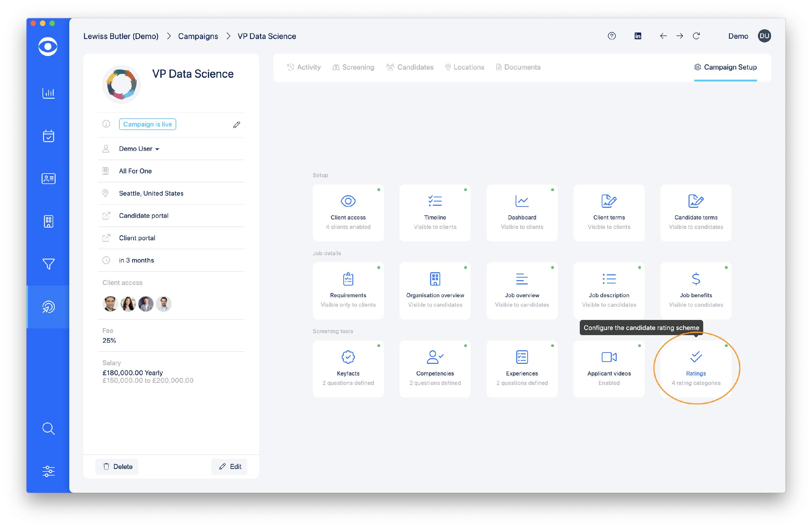Click the LinkedIn icon in the header
The height and width of the screenshot is (528, 812).
[x=637, y=36]
